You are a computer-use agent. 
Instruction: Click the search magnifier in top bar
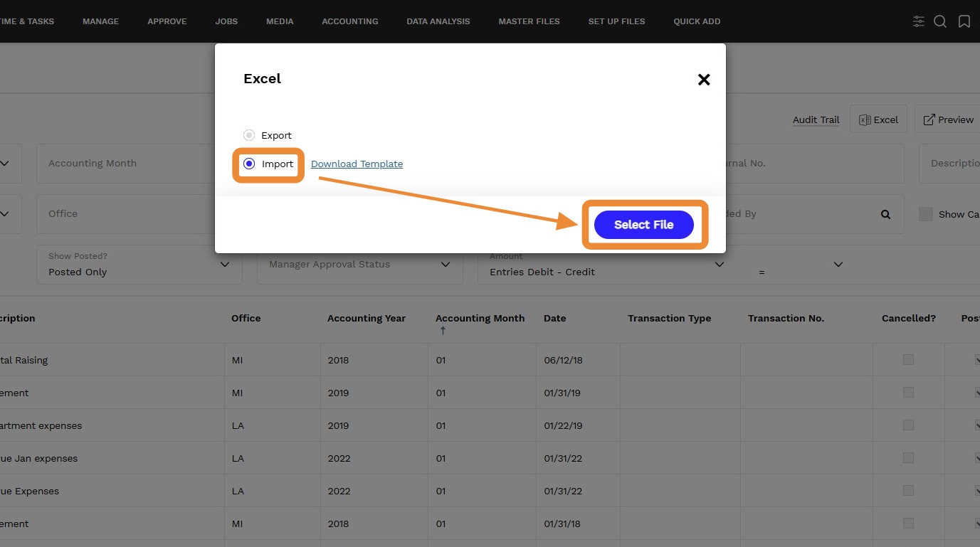pos(940,21)
